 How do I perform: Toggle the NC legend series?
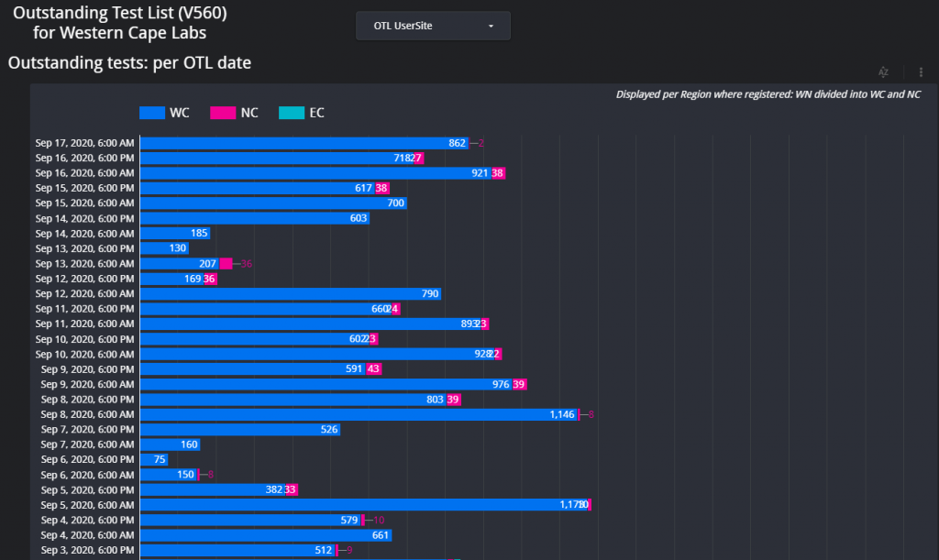click(x=249, y=113)
